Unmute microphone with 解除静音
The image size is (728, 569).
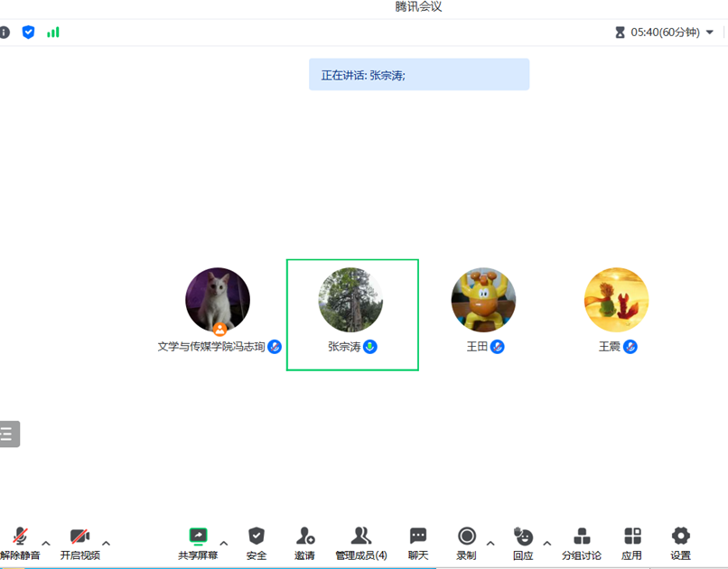(x=20, y=543)
